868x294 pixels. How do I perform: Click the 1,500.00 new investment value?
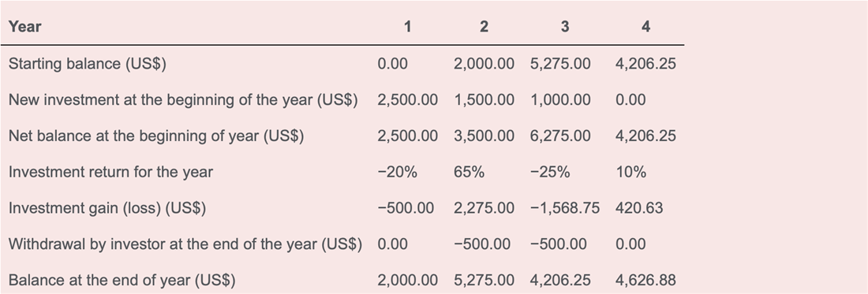tap(484, 100)
